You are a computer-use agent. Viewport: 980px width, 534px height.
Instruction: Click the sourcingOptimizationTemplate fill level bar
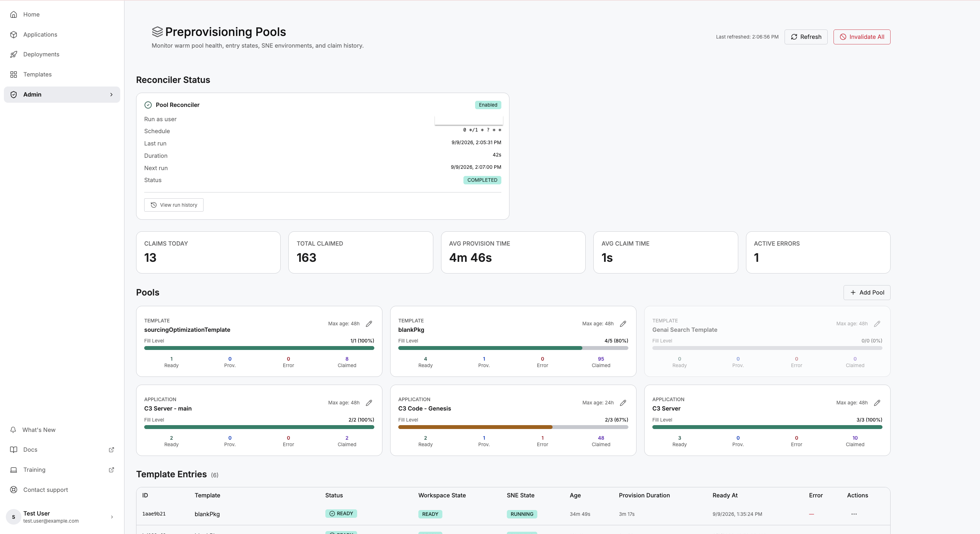[x=259, y=348]
